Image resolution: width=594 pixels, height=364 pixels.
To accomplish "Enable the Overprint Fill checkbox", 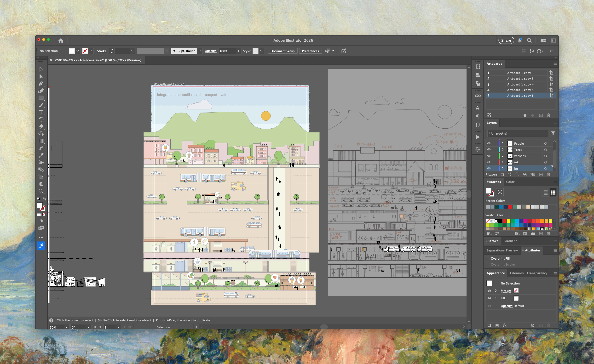I will (x=488, y=258).
